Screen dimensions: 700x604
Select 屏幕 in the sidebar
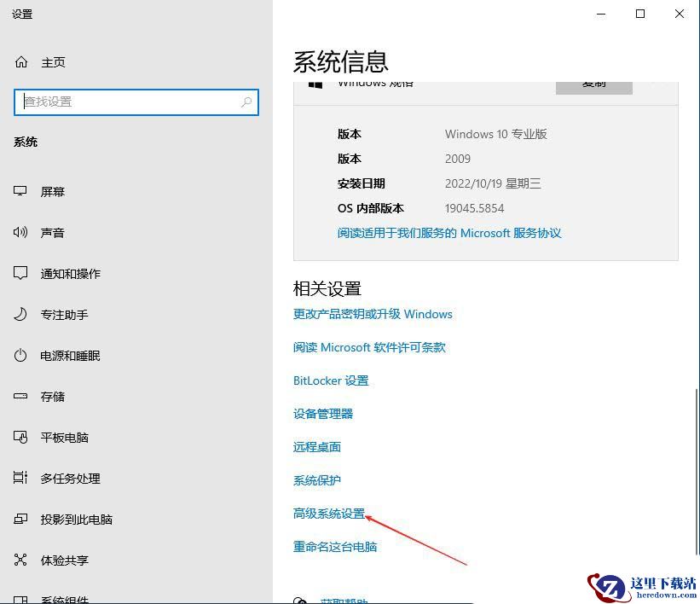coord(53,192)
